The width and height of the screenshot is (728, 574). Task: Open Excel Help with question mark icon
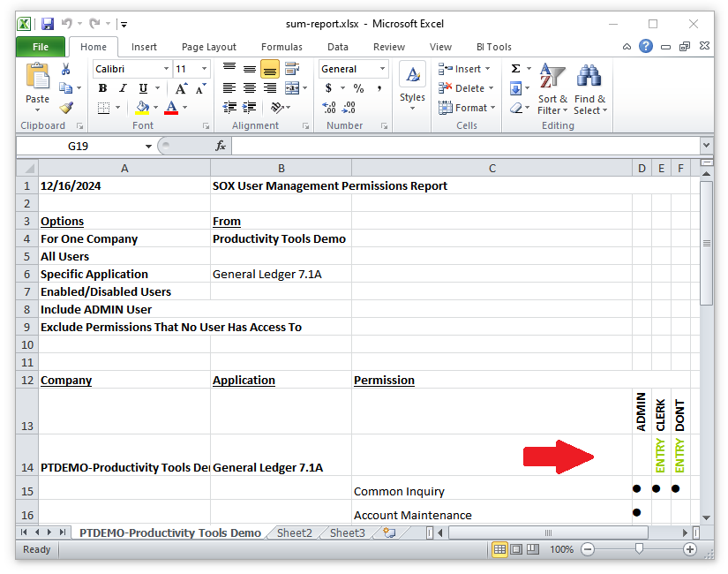pos(645,46)
